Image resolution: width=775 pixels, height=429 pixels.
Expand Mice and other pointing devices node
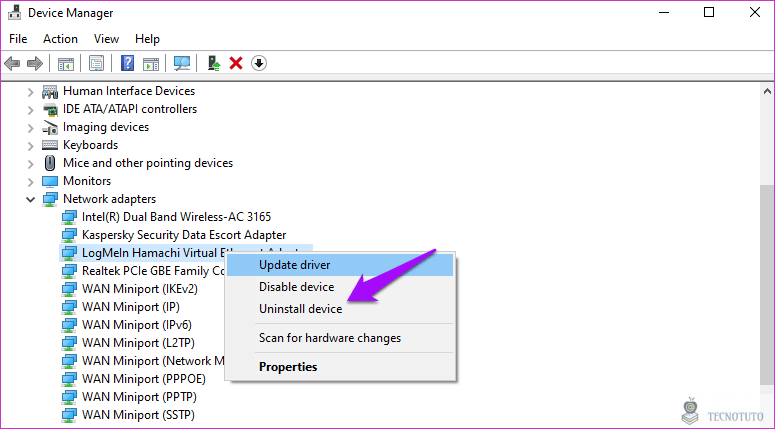(x=31, y=163)
